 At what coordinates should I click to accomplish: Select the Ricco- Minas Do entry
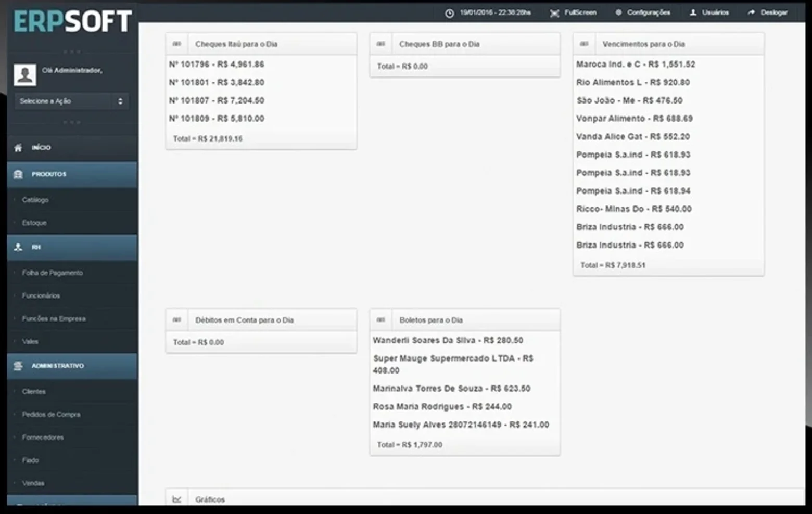(634, 209)
